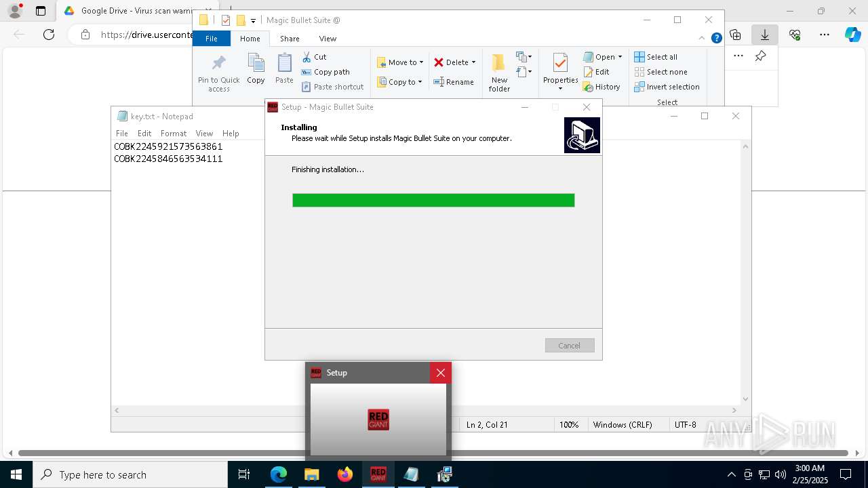Open Notepad Edit menu
The width and height of the screenshot is (868, 488).
(x=144, y=134)
